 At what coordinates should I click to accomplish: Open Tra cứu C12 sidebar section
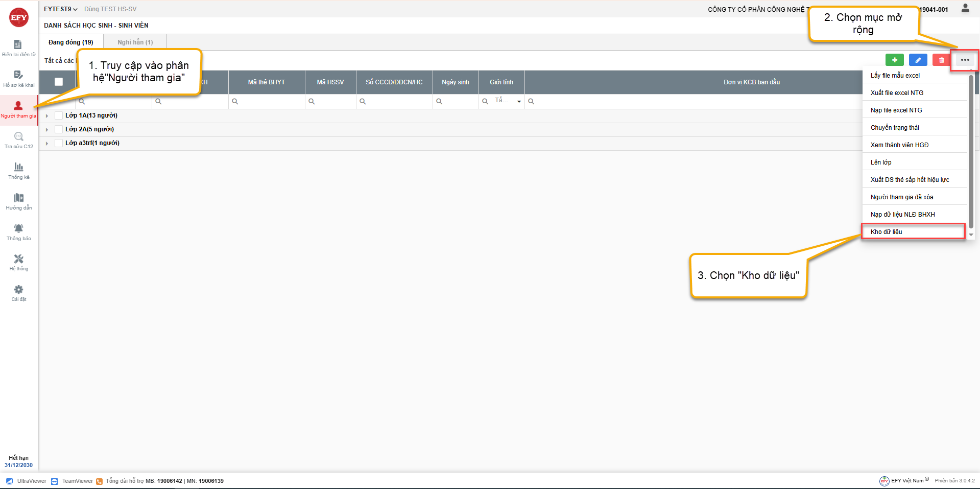18,141
